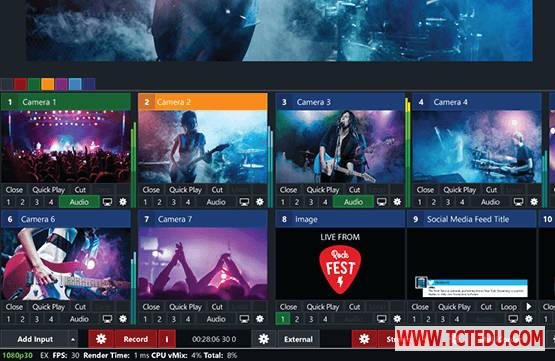Expand the Add Input dropdown arrow

pyautogui.click(x=73, y=339)
